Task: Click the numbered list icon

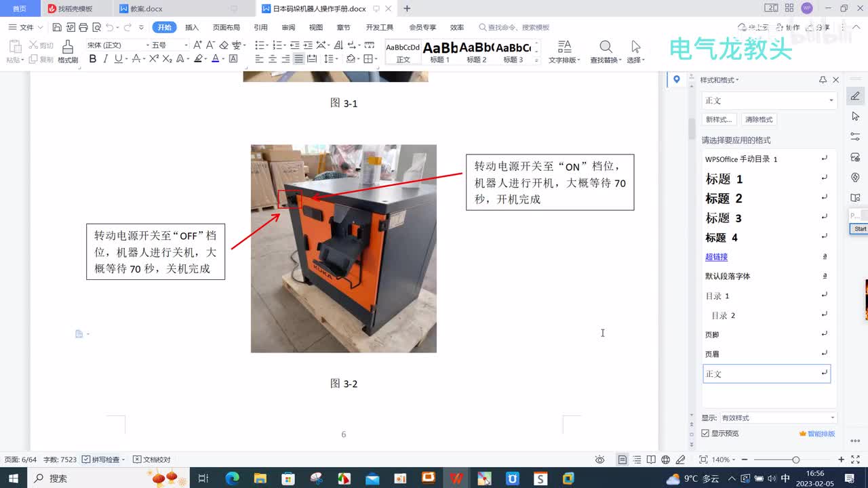Action: 277,45
